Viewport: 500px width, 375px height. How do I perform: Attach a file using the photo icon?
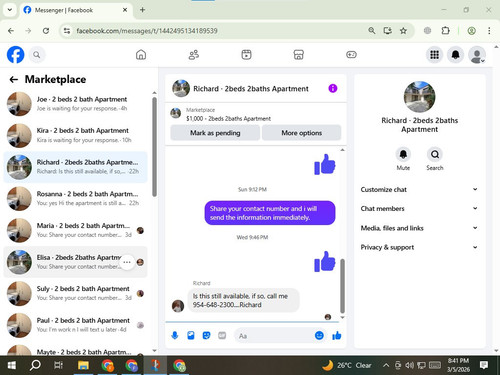pos(191,335)
